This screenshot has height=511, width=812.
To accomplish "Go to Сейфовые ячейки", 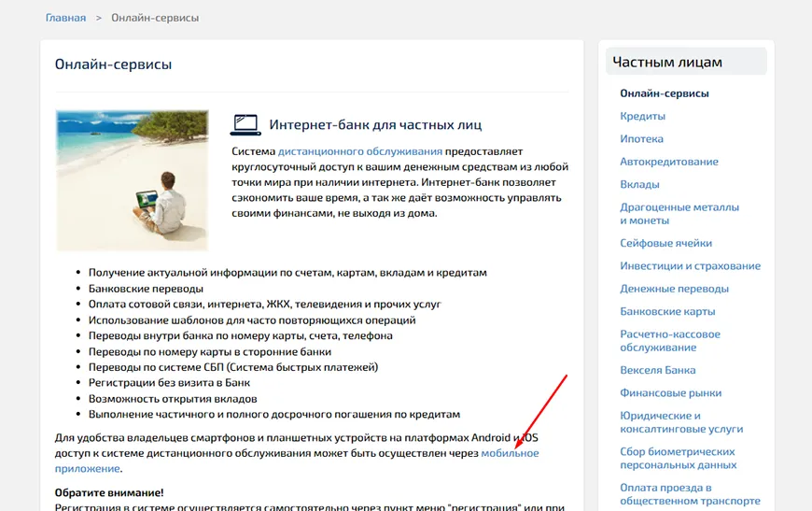I will (x=665, y=243).
